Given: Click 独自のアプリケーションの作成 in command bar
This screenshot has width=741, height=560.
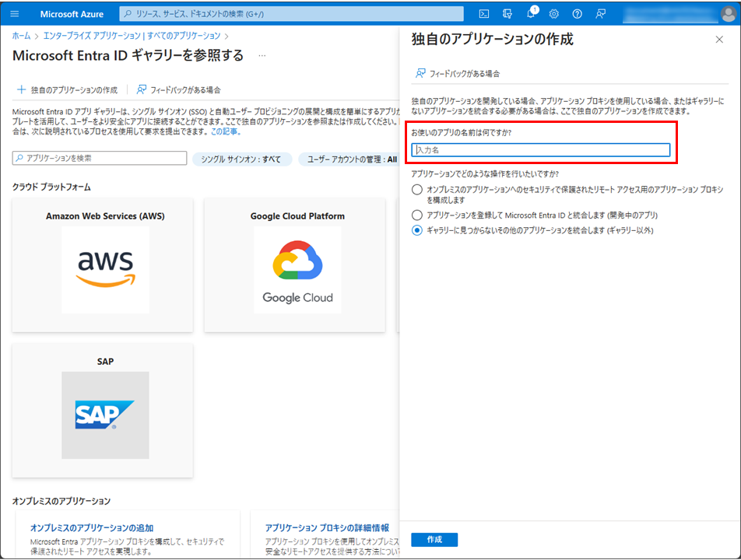Looking at the screenshot, I should click(x=67, y=89).
